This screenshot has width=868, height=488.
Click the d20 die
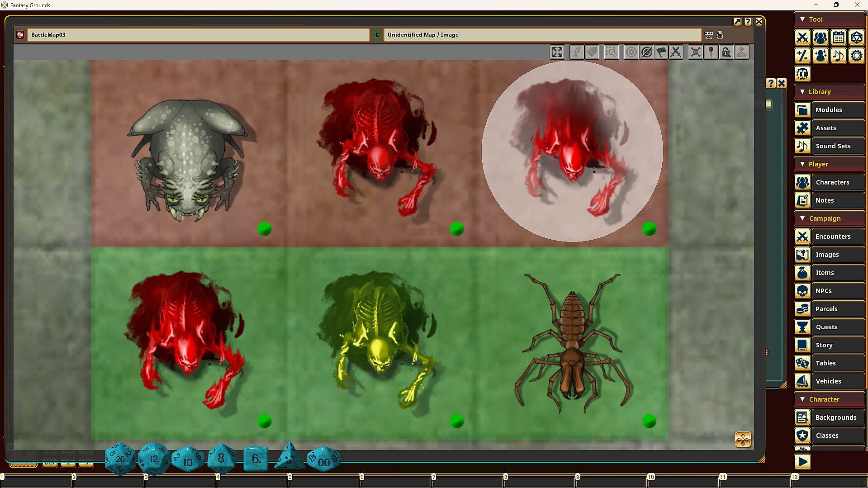point(120,459)
